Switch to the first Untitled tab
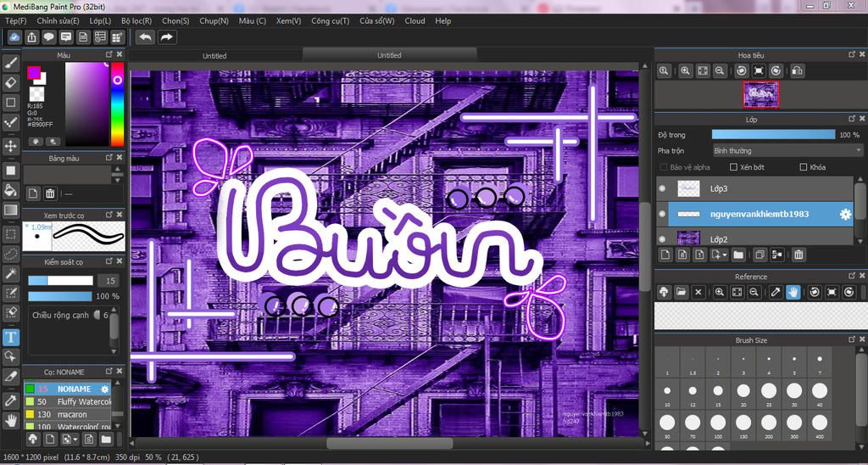 click(214, 55)
